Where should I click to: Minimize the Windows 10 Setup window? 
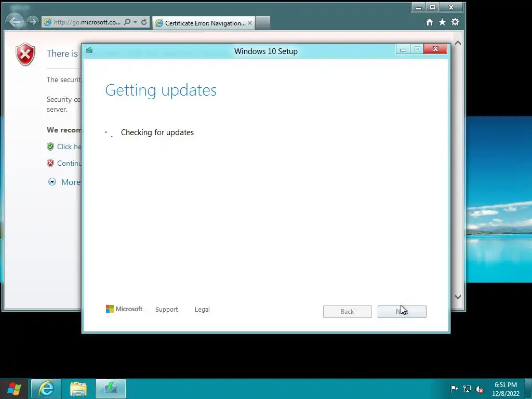click(x=403, y=49)
